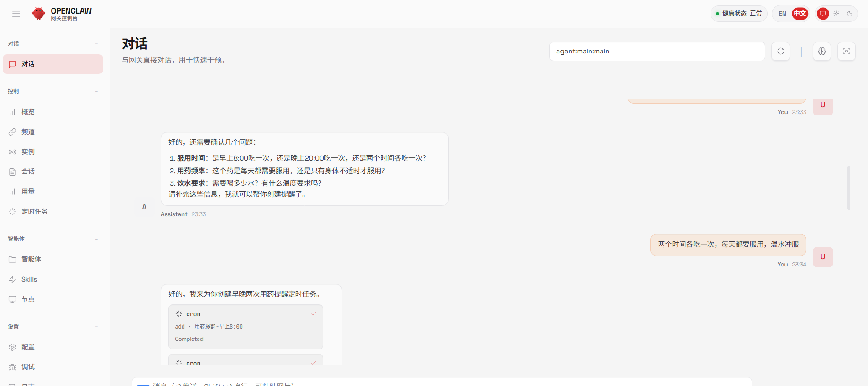Click the agent:main:main session field
Viewport: 868px width, 386px height.
pos(657,52)
